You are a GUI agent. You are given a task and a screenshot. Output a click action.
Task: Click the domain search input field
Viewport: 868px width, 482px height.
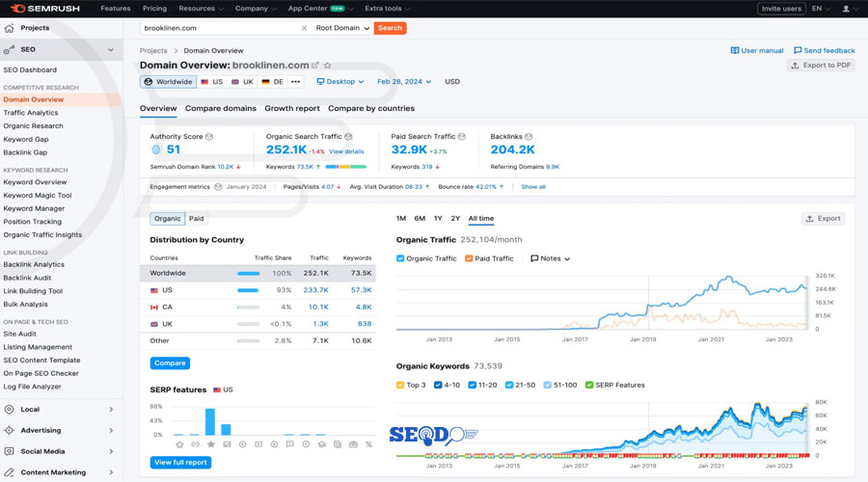click(220, 28)
